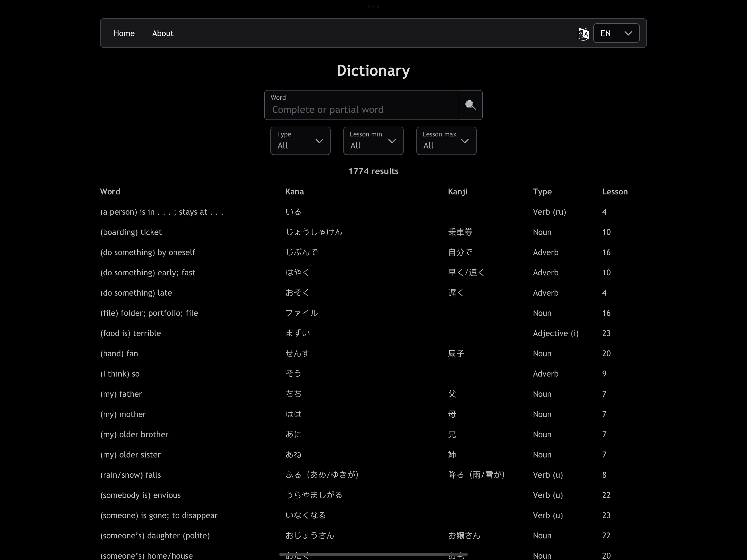747x560 pixels.
Task: Click the Lesson column header
Action: [614, 191]
